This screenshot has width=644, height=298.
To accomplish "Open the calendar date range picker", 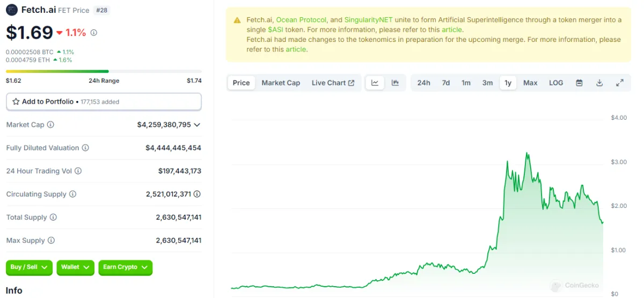I will tap(579, 83).
